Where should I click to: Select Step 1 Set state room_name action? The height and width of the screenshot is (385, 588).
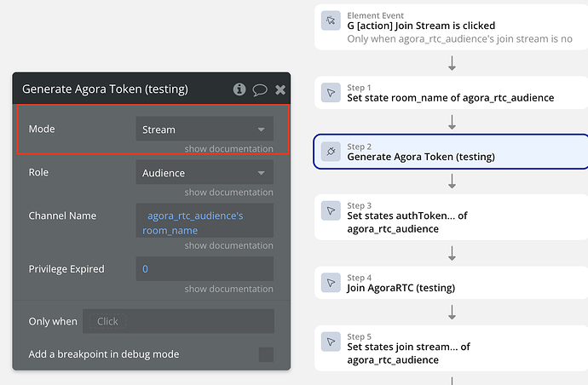coord(451,93)
